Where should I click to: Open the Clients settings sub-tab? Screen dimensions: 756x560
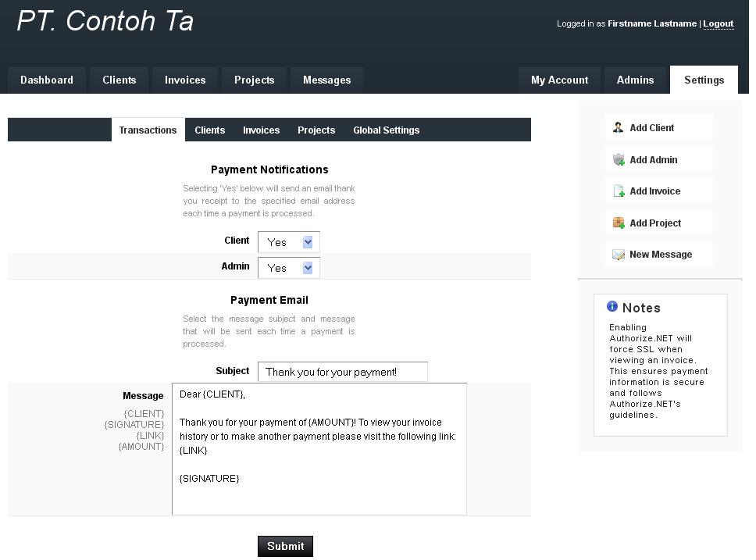tap(210, 130)
